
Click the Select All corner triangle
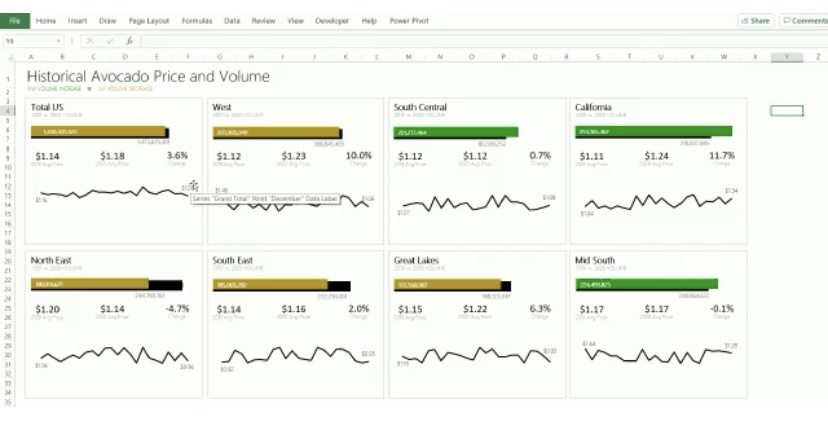coord(11,57)
